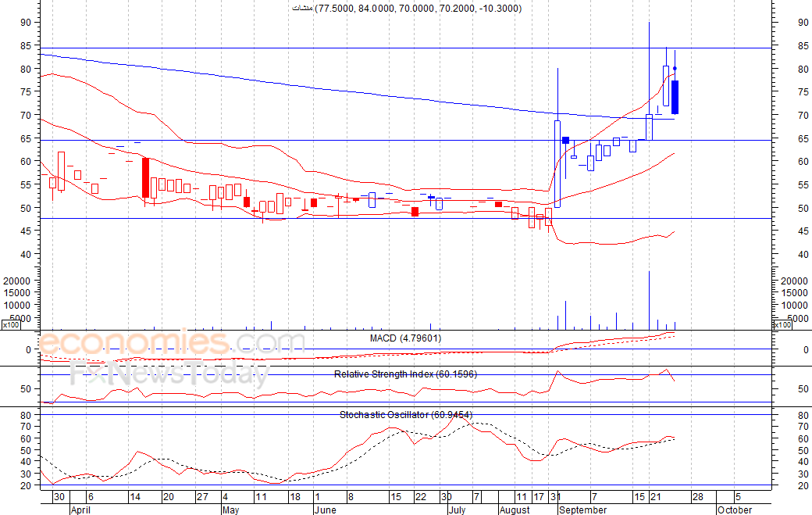Click date label 17 on the time axis
Image resolution: width=812 pixels, height=515 pixels.
point(539,497)
